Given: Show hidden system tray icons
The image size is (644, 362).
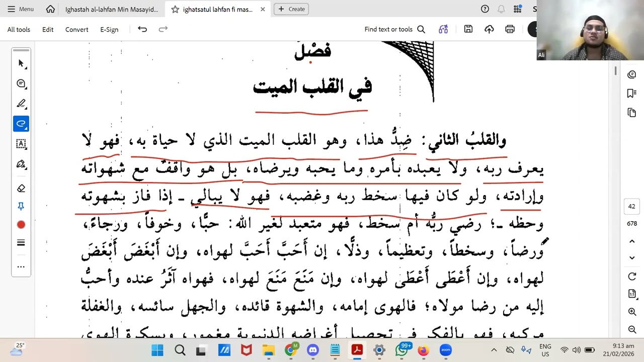Looking at the screenshot, I should coord(494,350).
